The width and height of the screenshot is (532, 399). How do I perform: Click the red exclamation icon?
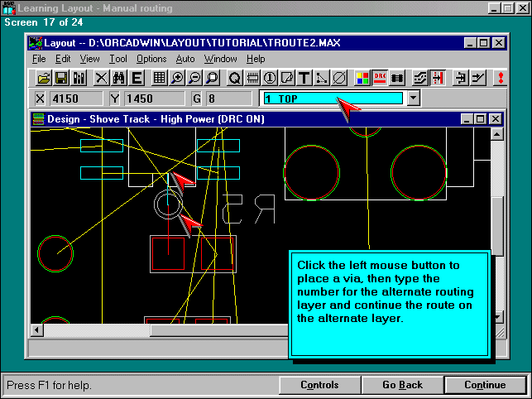(x=500, y=78)
